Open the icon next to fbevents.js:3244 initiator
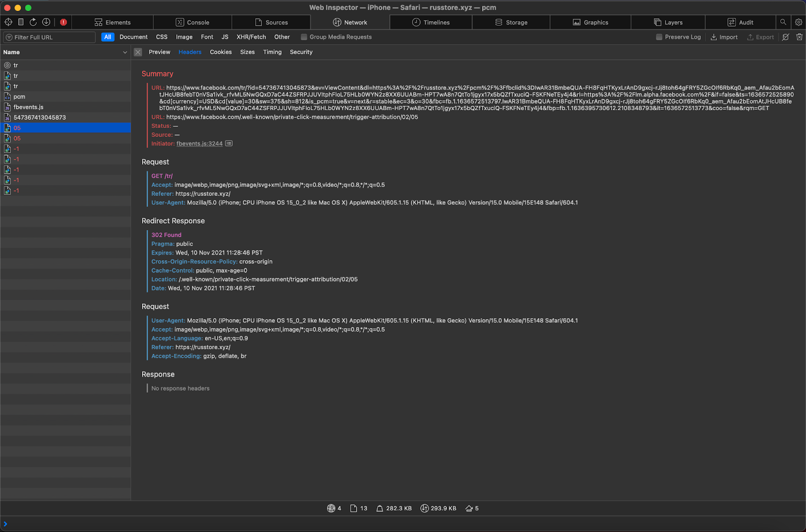The width and height of the screenshot is (806, 532). (229, 144)
